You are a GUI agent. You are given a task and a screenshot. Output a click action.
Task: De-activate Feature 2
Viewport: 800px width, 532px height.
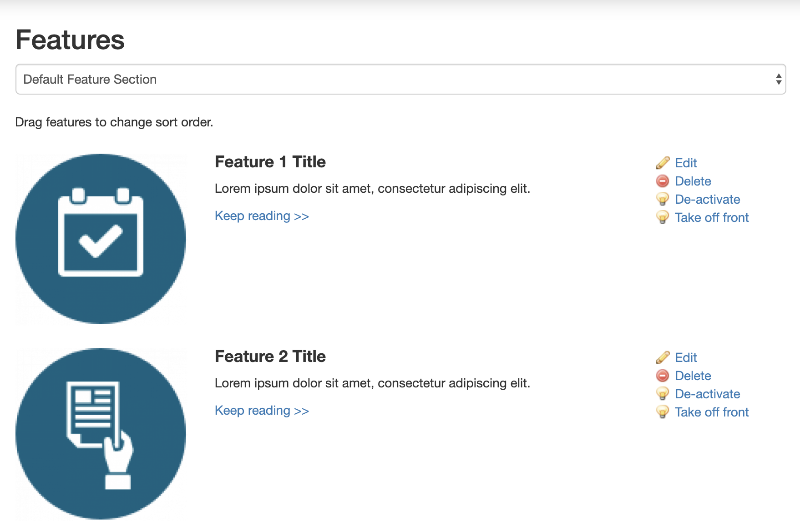point(707,394)
